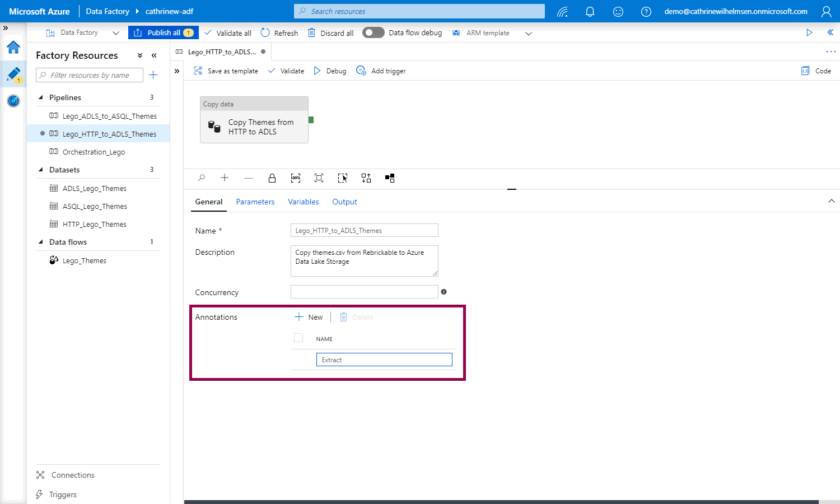Click the Concurrency input field
Viewport: 840px width, 504px height.
364,292
